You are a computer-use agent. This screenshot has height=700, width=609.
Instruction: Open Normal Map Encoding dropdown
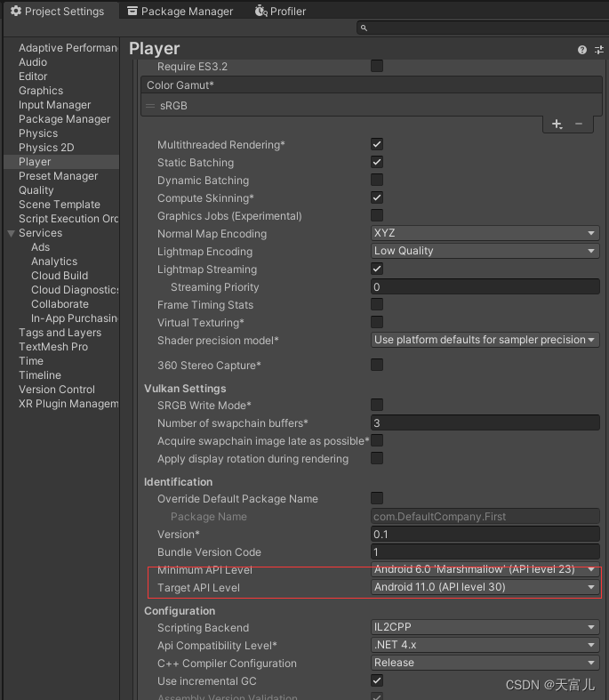coord(485,233)
